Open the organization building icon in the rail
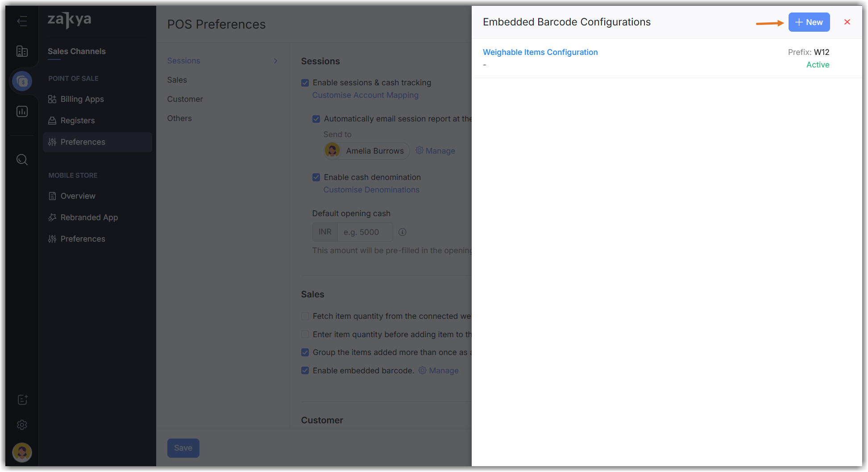 click(x=22, y=51)
